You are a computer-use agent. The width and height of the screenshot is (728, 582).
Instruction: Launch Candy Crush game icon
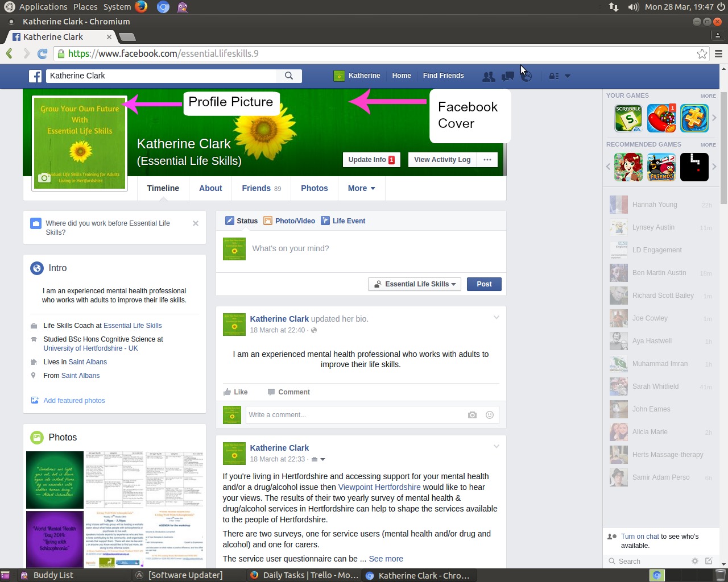click(x=661, y=118)
